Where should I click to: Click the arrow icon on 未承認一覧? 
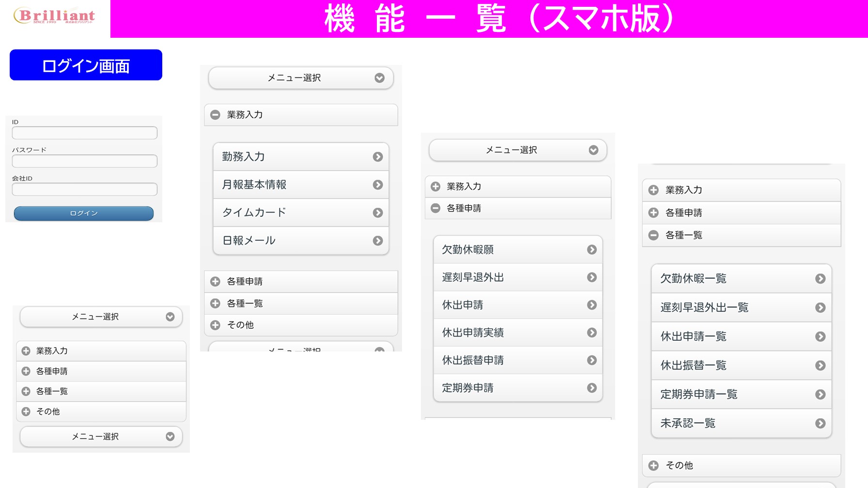pos(820,424)
